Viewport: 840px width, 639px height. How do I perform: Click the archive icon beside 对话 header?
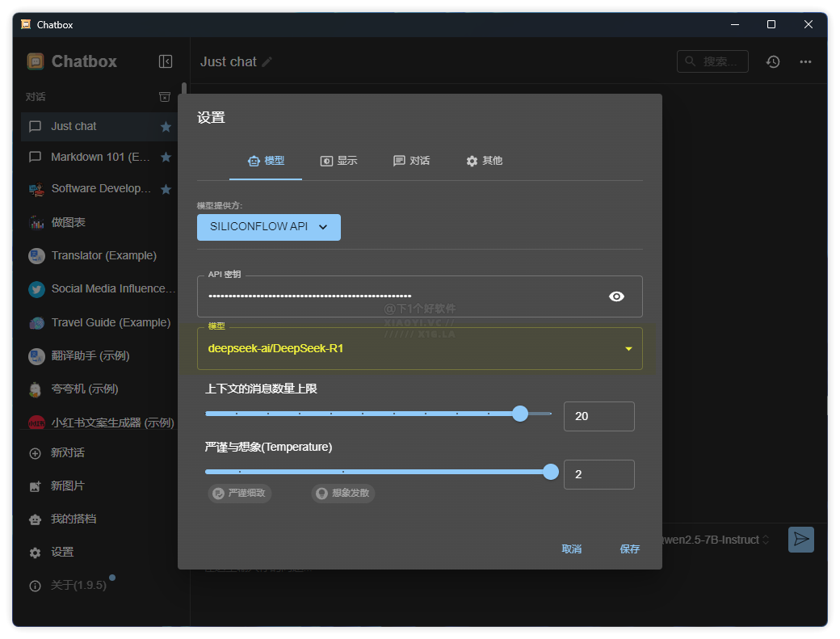(x=165, y=97)
